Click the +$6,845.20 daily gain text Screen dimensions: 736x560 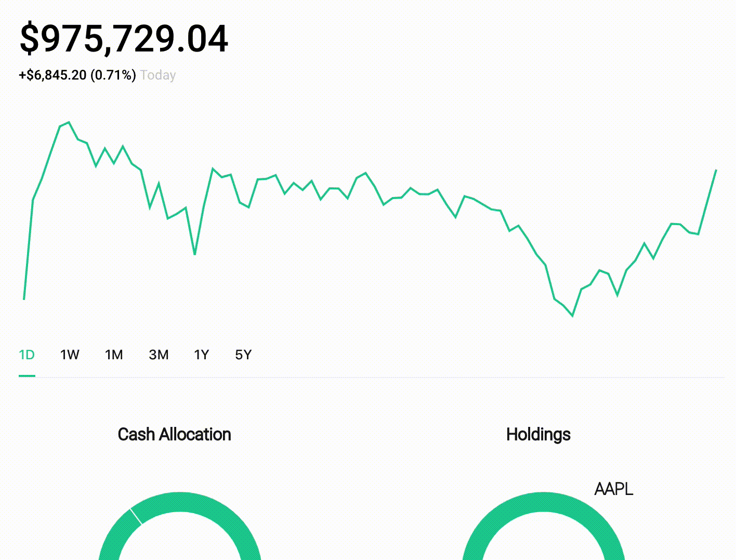52,75
